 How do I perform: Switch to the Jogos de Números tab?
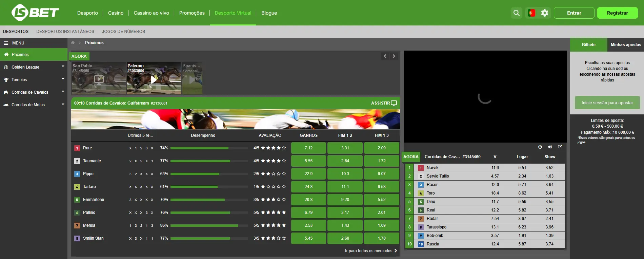[x=123, y=32]
